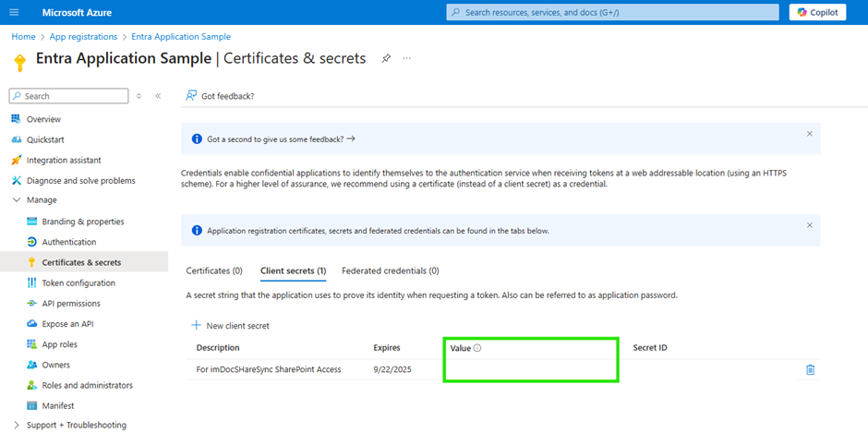This screenshot has height=433, width=868.
Task: Click the Secret ID column header
Action: click(x=650, y=348)
